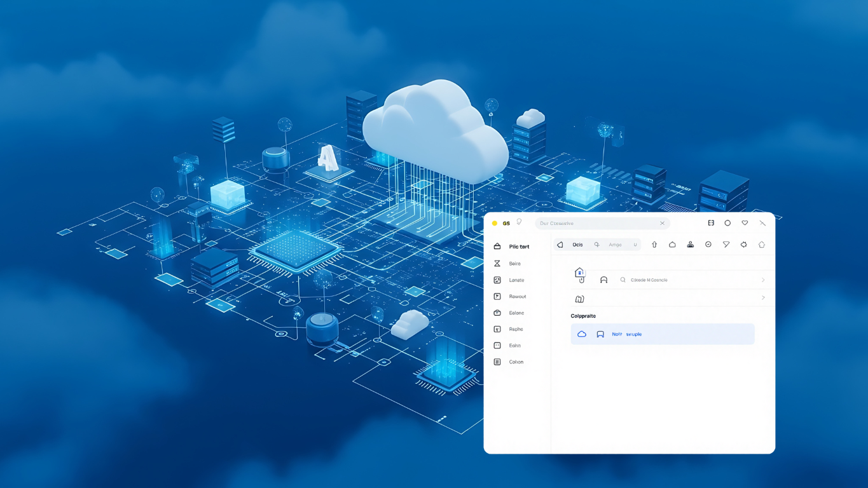Image resolution: width=868 pixels, height=488 pixels.
Task: Focus the 'Dur Ccesasive' search field
Action: tap(602, 224)
